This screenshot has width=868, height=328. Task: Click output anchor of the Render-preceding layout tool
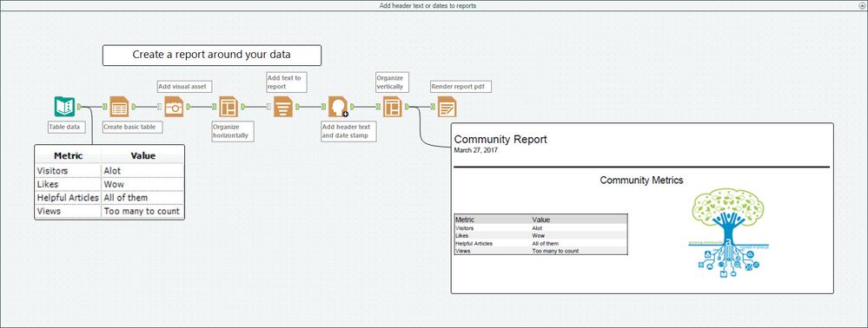(407, 106)
